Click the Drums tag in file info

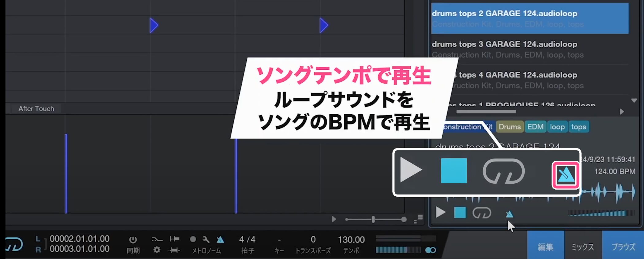(x=509, y=127)
